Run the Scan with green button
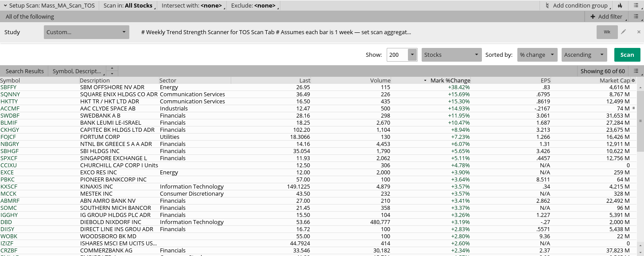This screenshot has height=256, width=644. [x=627, y=55]
